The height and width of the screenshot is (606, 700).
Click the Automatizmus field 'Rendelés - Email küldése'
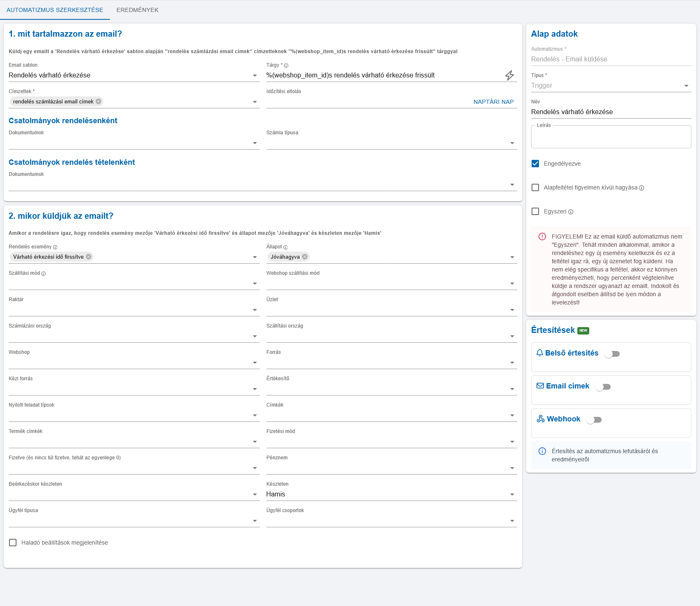click(611, 59)
